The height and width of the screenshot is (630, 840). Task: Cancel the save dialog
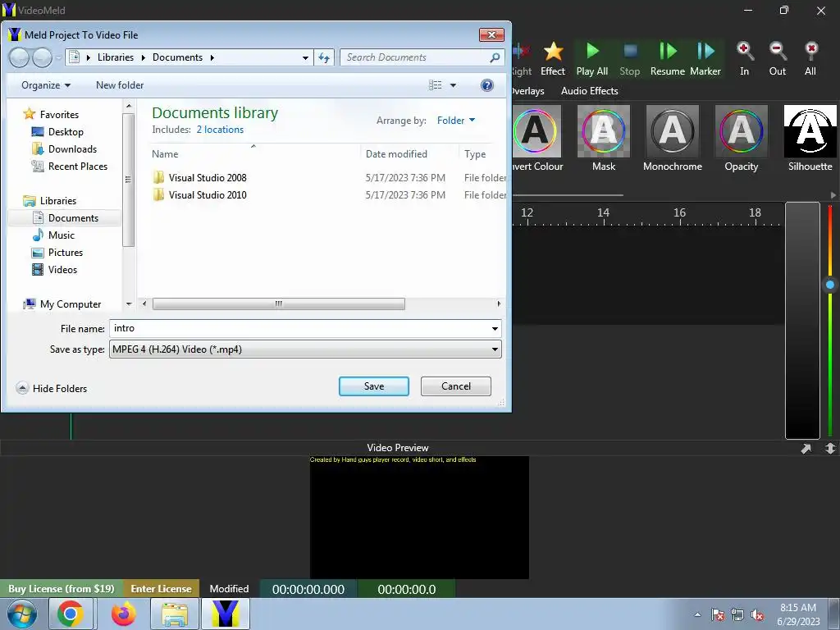456,386
